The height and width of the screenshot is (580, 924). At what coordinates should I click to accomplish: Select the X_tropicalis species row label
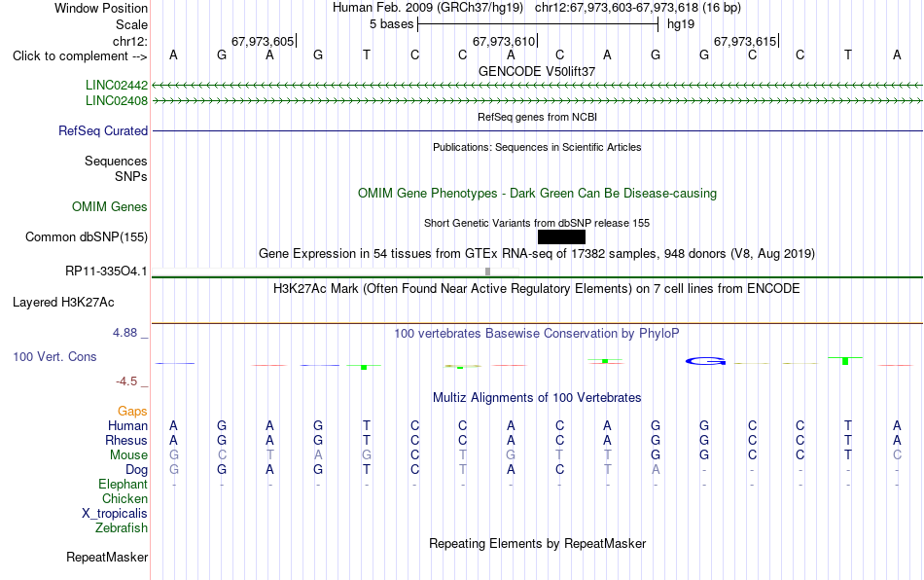point(115,514)
